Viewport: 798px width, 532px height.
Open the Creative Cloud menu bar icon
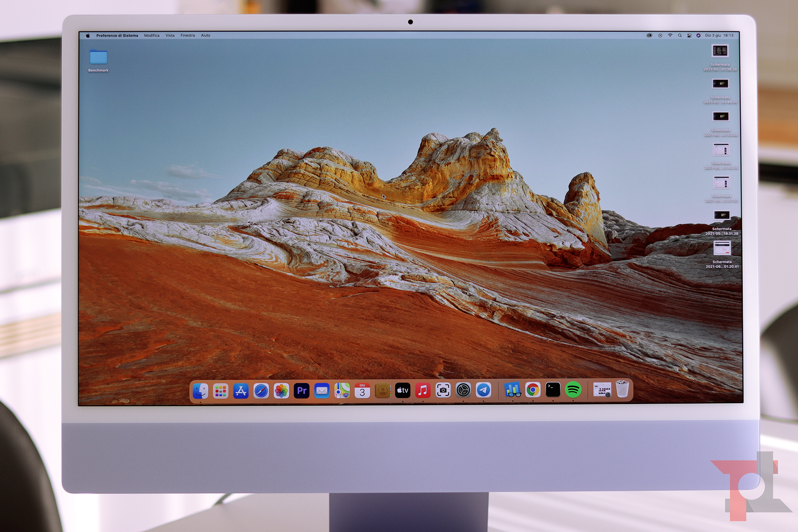pyautogui.click(x=649, y=36)
